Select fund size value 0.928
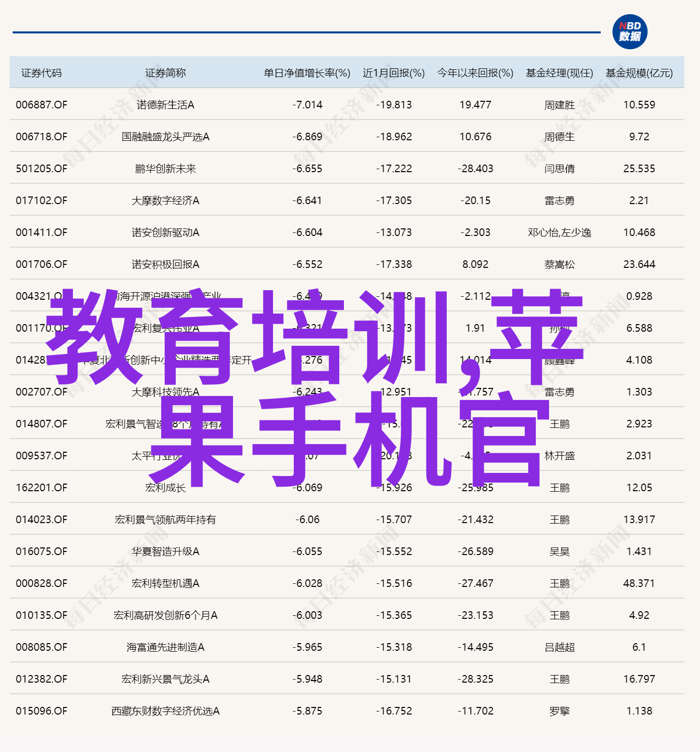This screenshot has width=700, height=752. tap(639, 296)
